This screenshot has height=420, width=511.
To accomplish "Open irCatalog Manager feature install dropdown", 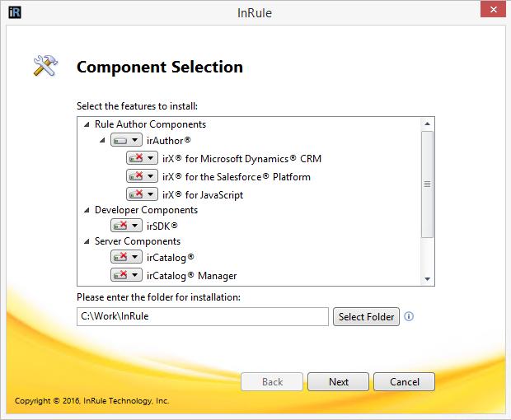I will (126, 275).
